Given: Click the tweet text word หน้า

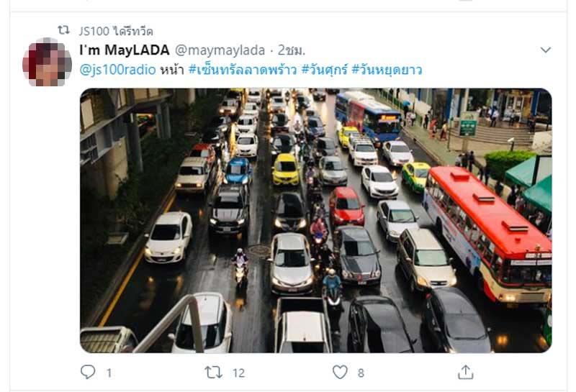Looking at the screenshot, I should 172,69.
